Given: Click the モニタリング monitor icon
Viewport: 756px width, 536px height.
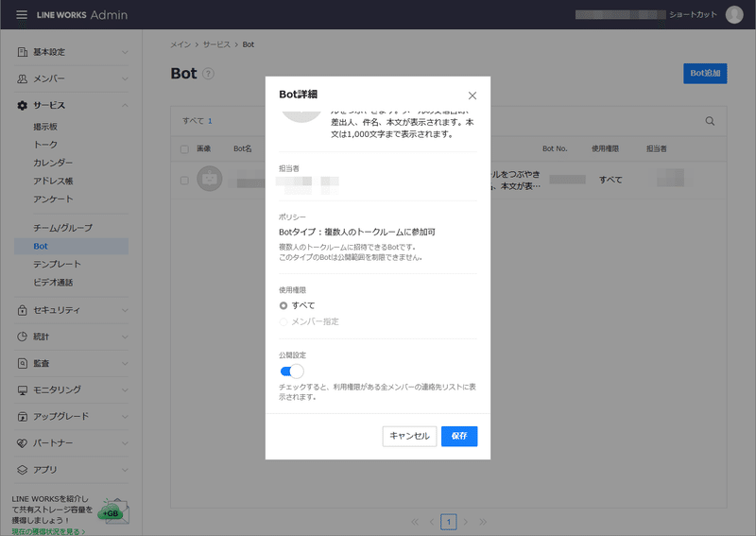Looking at the screenshot, I should point(22,389).
